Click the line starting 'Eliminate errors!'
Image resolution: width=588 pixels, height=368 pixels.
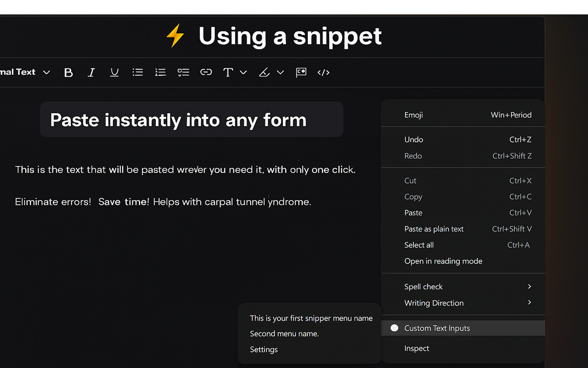(163, 202)
